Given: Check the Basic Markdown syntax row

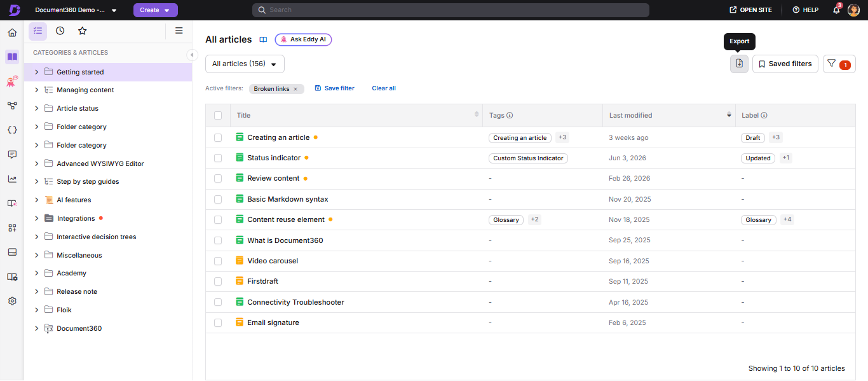Looking at the screenshot, I should pyautogui.click(x=218, y=199).
